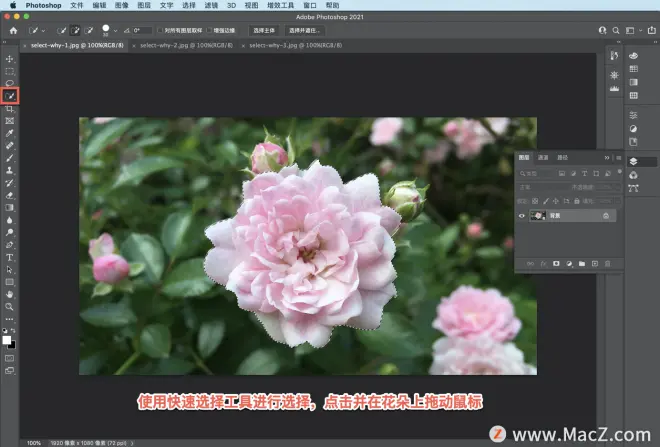Enable 对所有图层取样 checkbox

click(x=160, y=30)
